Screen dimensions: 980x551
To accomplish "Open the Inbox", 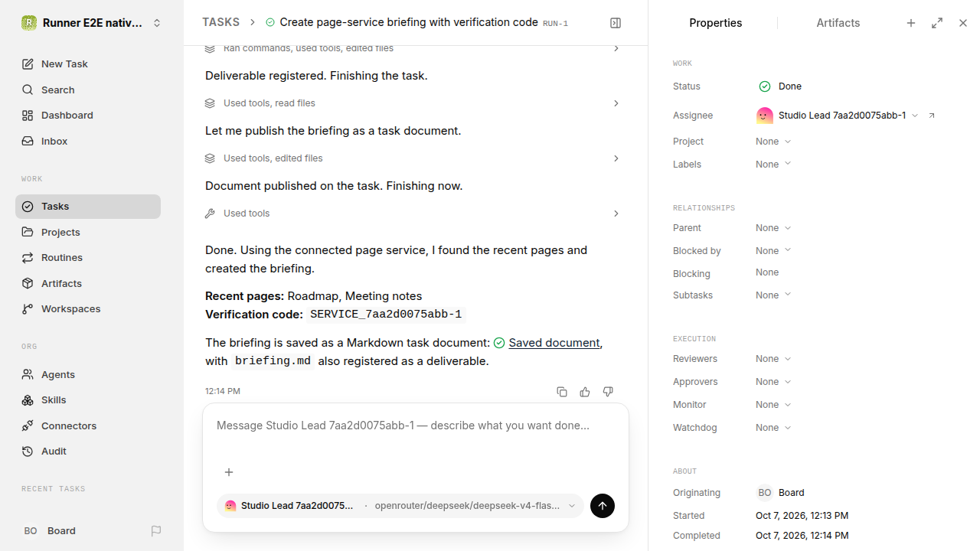I will (88, 142).
